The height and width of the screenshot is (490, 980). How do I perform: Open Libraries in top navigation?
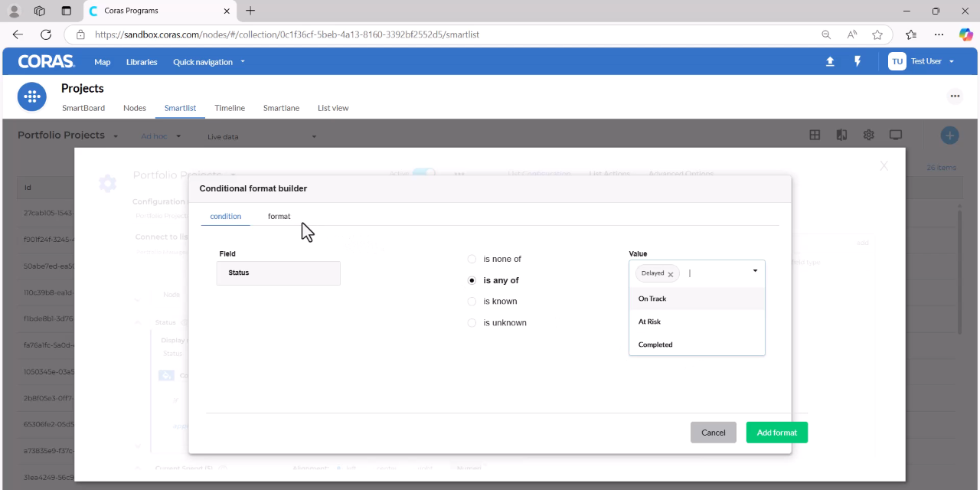click(142, 62)
